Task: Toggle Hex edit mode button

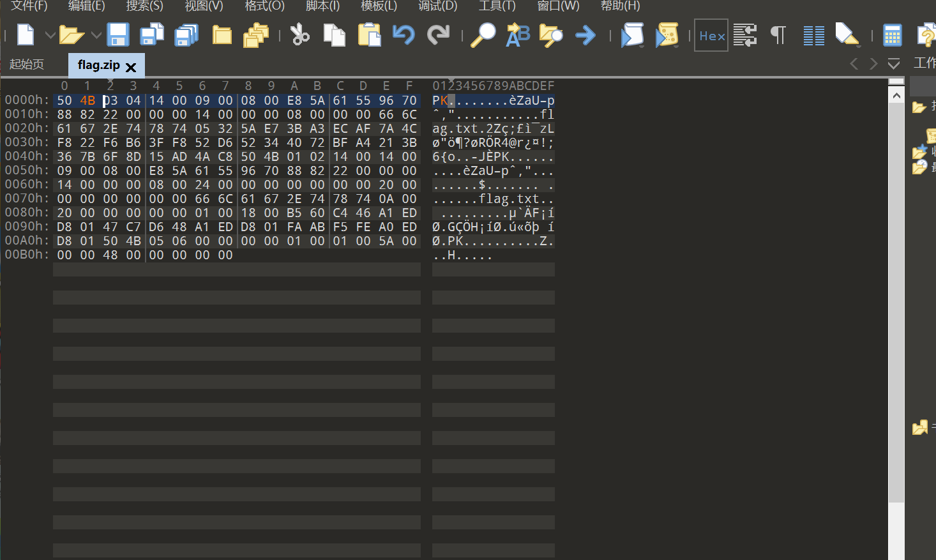Action: [x=711, y=35]
